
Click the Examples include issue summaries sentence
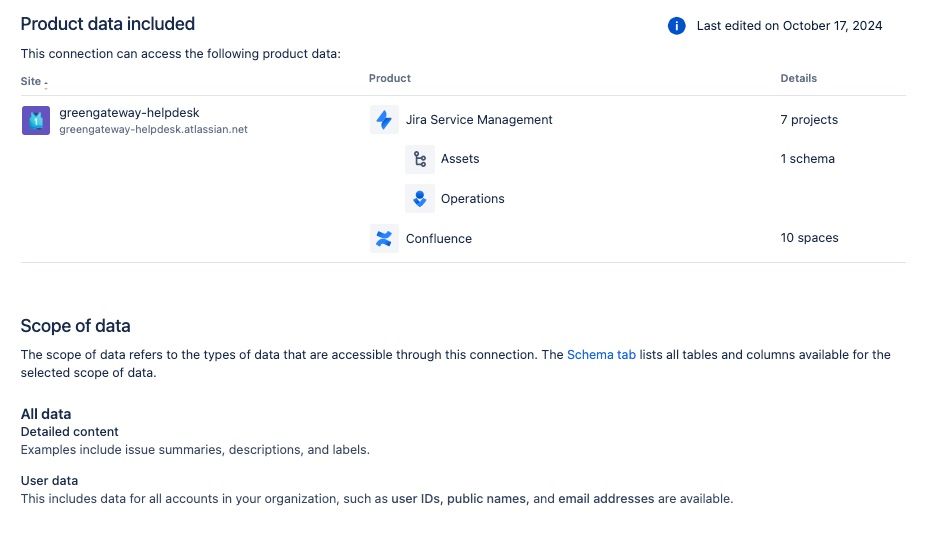pos(195,450)
